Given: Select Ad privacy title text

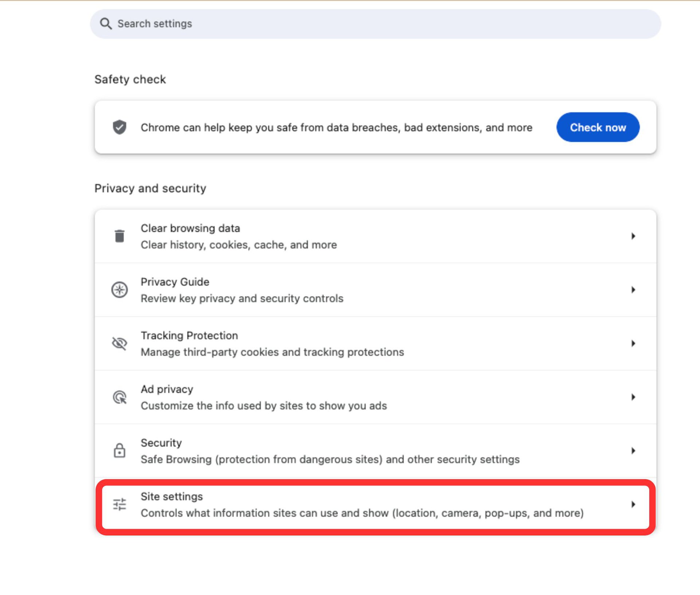Looking at the screenshot, I should (x=167, y=389).
